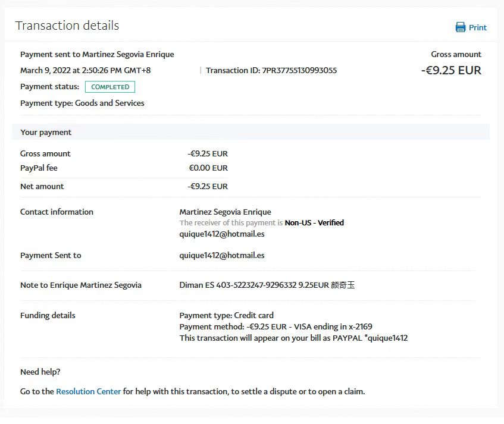Image resolution: width=504 pixels, height=424 pixels.
Task: Click the recipient name Martinez Segovia Enrique
Action: [225, 212]
